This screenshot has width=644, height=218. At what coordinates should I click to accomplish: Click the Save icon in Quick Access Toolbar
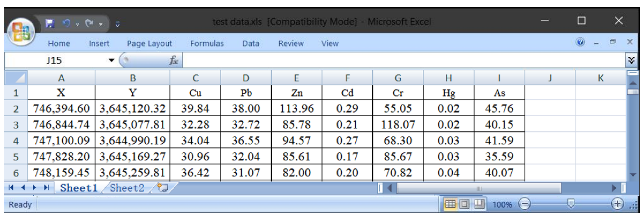(x=50, y=24)
